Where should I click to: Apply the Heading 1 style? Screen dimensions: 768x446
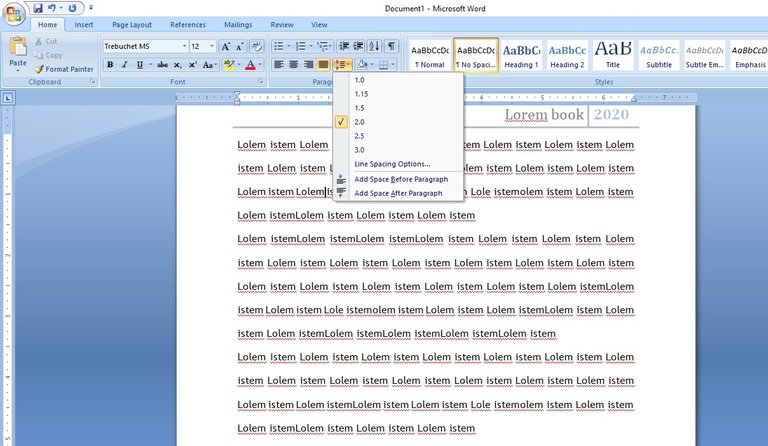point(522,55)
